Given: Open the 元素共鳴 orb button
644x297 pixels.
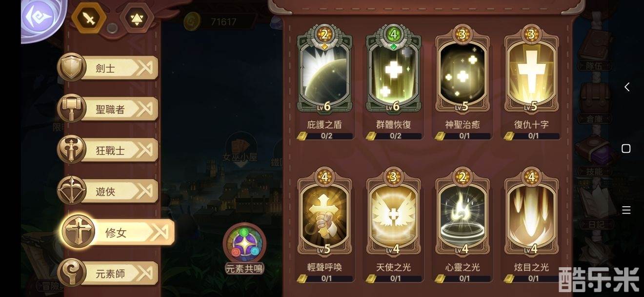Looking at the screenshot, I should click(244, 248).
